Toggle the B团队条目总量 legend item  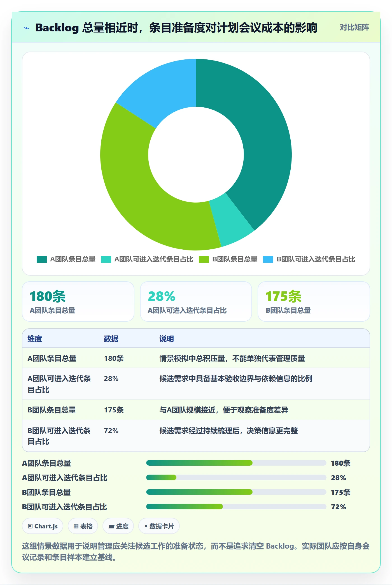(x=228, y=259)
